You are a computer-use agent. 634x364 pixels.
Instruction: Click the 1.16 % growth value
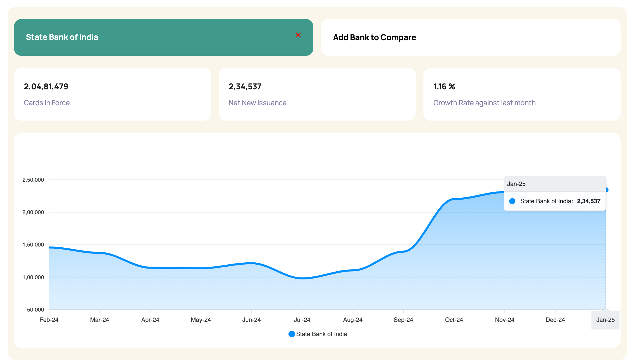[444, 87]
